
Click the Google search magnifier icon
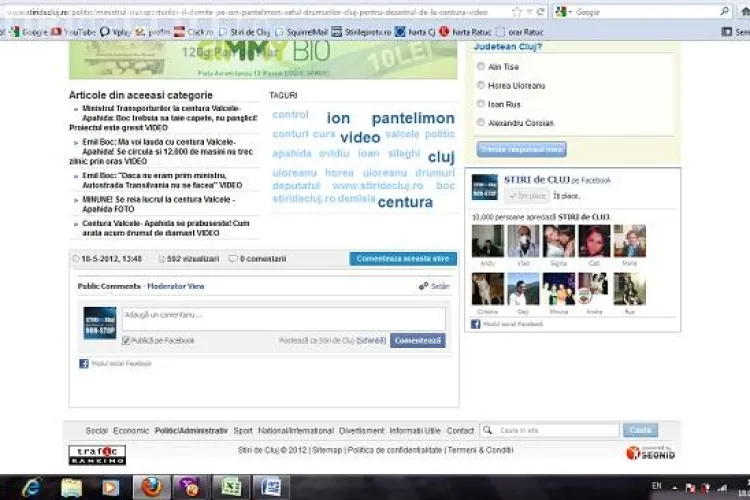click(x=725, y=11)
